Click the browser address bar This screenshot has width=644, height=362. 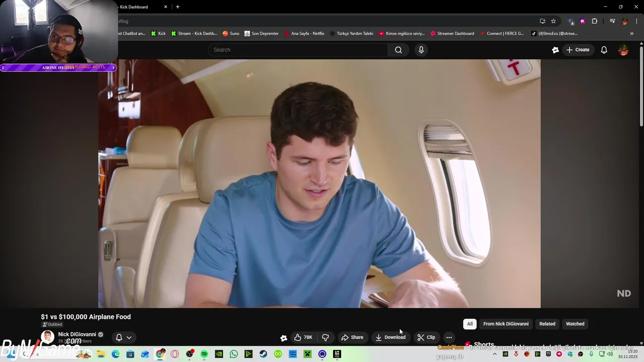click(327, 21)
